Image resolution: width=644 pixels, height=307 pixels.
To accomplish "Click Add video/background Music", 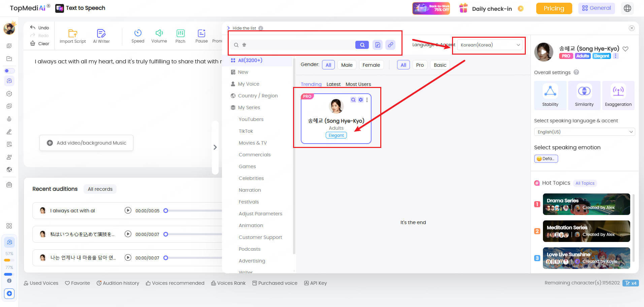I will click(x=86, y=143).
